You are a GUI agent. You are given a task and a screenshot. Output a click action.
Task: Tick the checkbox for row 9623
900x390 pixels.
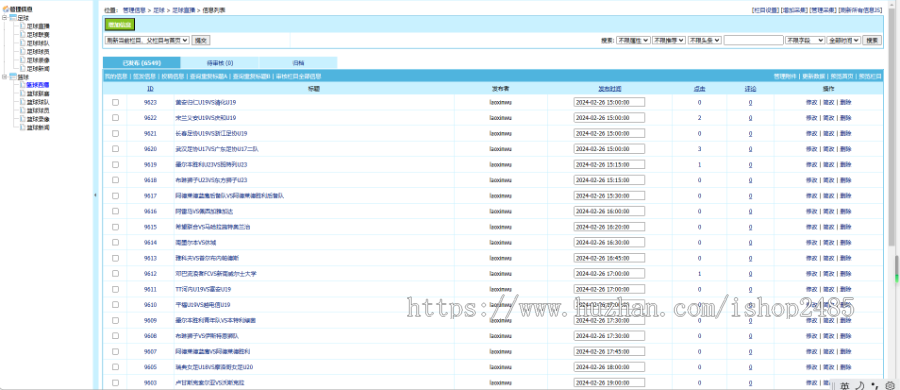(115, 102)
